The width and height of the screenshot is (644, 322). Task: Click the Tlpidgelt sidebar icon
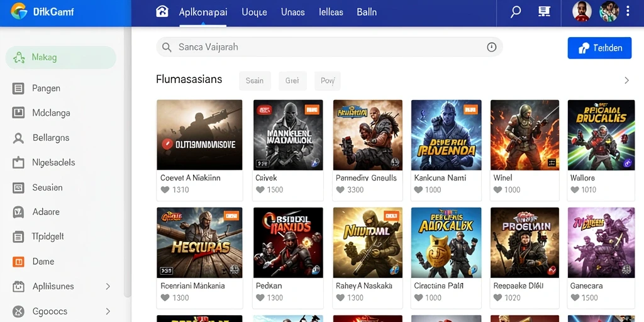tap(18, 236)
